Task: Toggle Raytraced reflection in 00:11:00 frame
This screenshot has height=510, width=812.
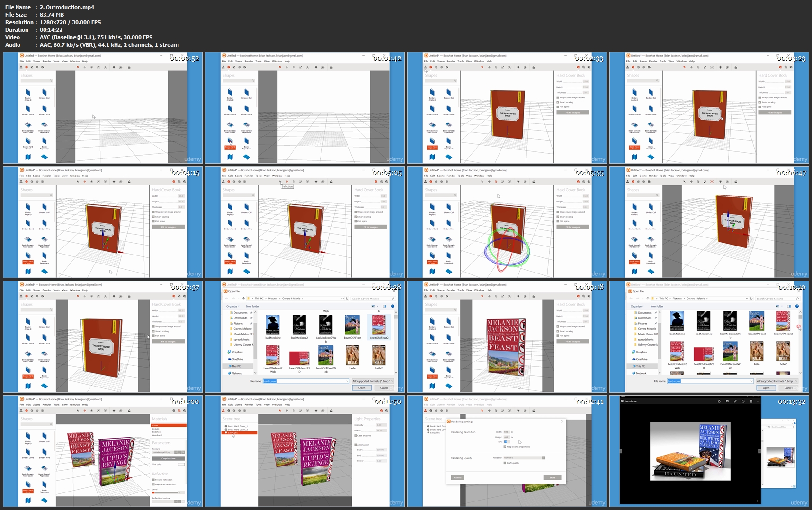Action: tap(153, 484)
